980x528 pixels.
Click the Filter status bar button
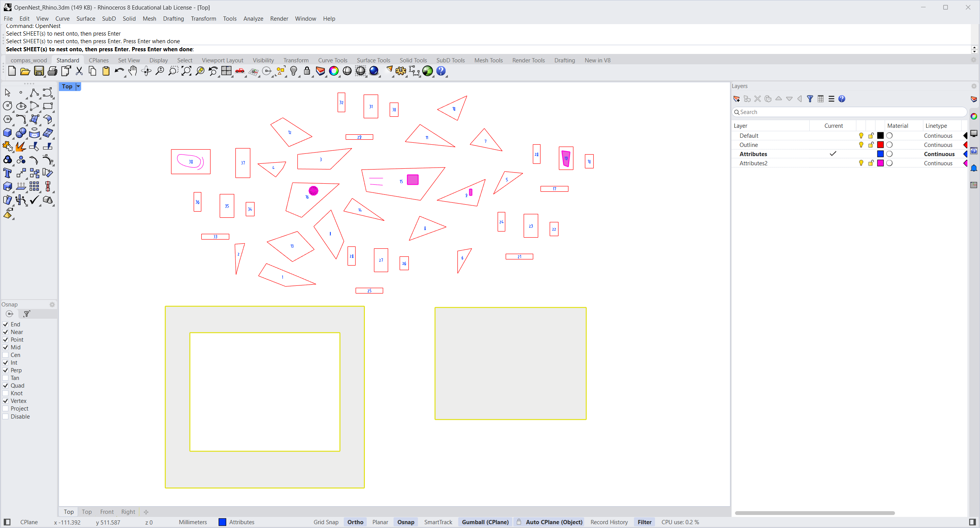pyautogui.click(x=644, y=522)
